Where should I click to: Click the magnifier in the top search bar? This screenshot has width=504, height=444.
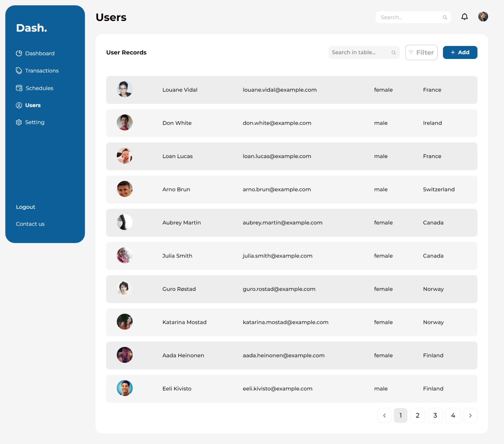coord(445,17)
